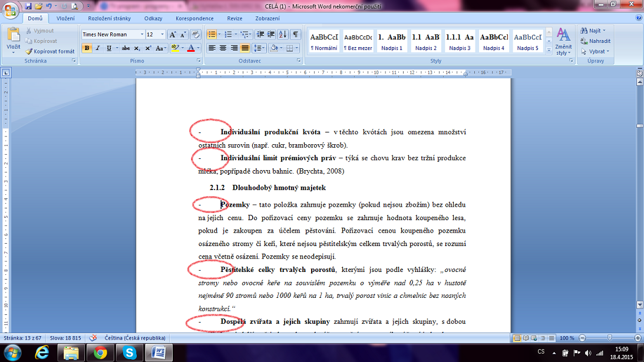Click word count in status bar
The width and height of the screenshot is (644, 362).
(65, 338)
